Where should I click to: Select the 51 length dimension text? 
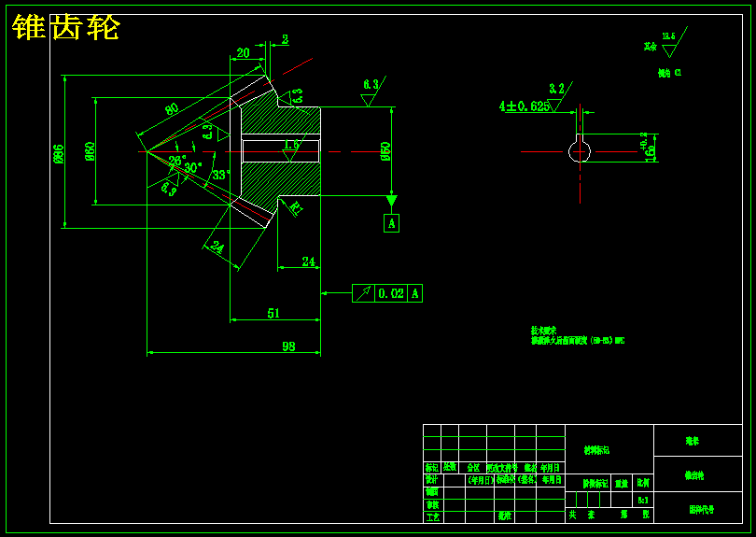tap(273, 313)
